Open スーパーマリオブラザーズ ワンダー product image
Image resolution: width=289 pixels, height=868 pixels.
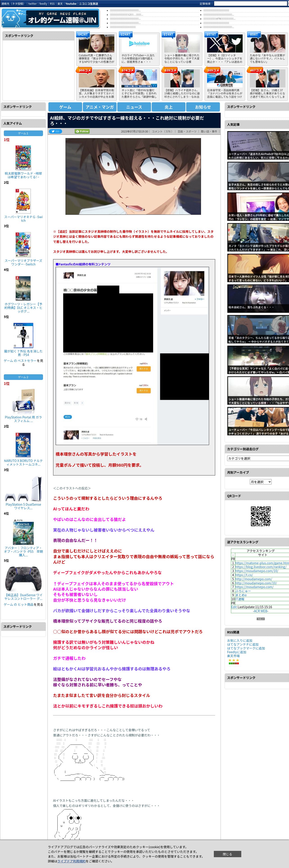(x=23, y=245)
